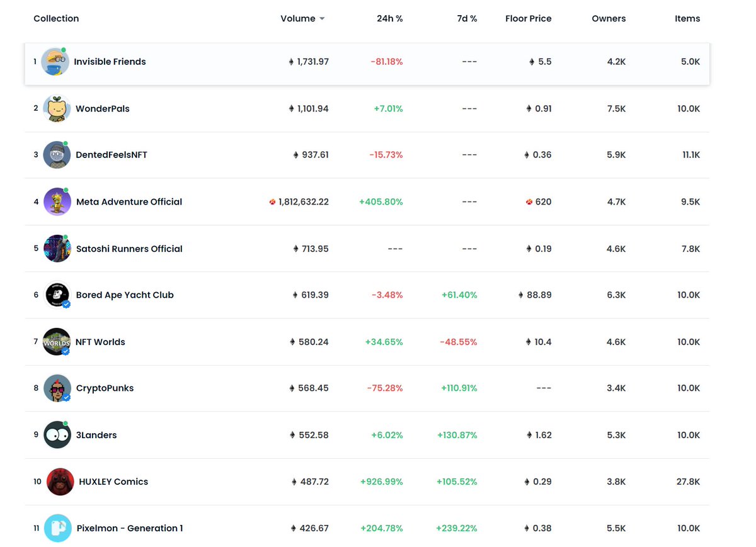Click the +61.40% 7d change
Viewport: 756px width, 547px height.
click(459, 295)
